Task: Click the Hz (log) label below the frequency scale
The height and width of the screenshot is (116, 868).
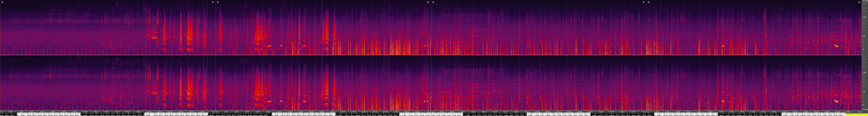Action: (865, 109)
